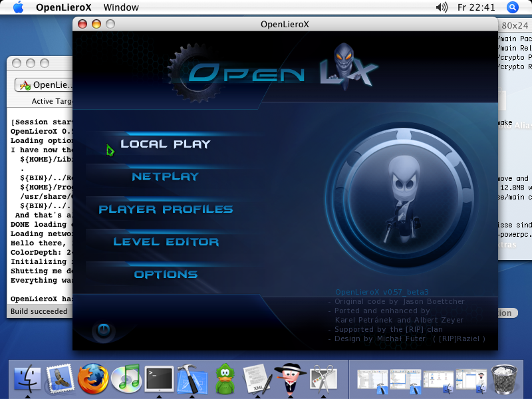This screenshot has height=399, width=532.
Task: Launch Firefox from the dock
Action: 92,379
